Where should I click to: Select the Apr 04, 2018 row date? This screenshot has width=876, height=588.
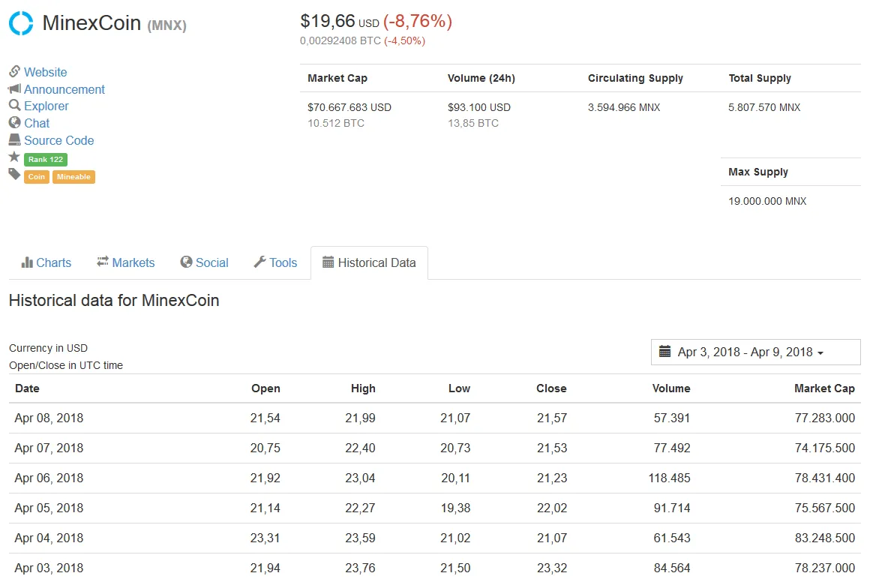point(49,538)
